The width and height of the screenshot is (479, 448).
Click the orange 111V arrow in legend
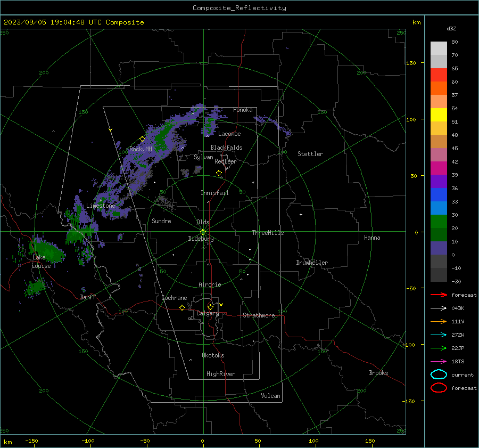point(439,321)
